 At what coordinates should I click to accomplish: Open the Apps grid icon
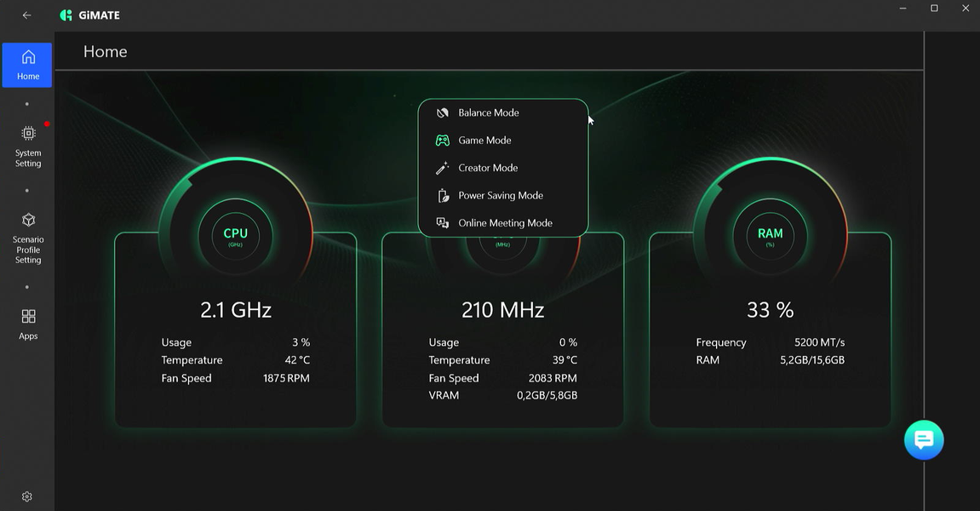28,317
